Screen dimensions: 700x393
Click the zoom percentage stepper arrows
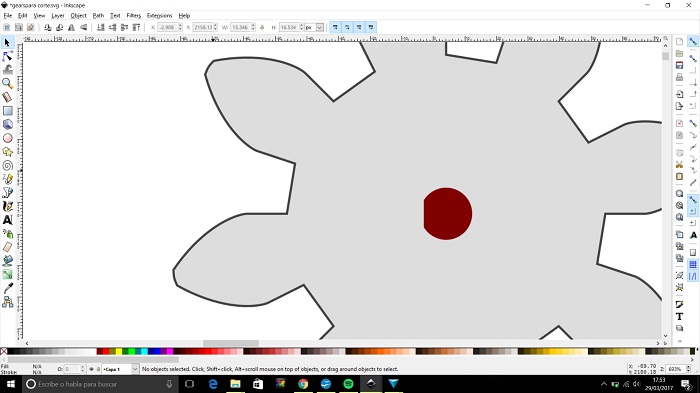[x=688, y=369]
